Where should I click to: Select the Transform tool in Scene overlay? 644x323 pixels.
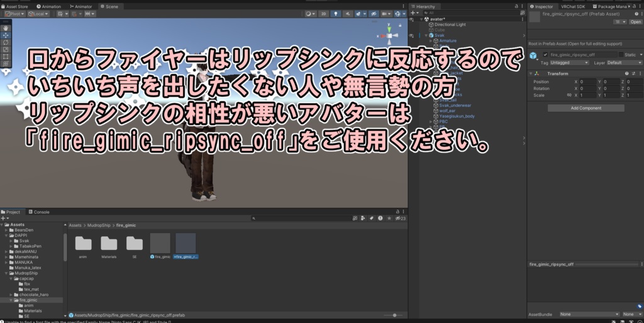pos(5,64)
